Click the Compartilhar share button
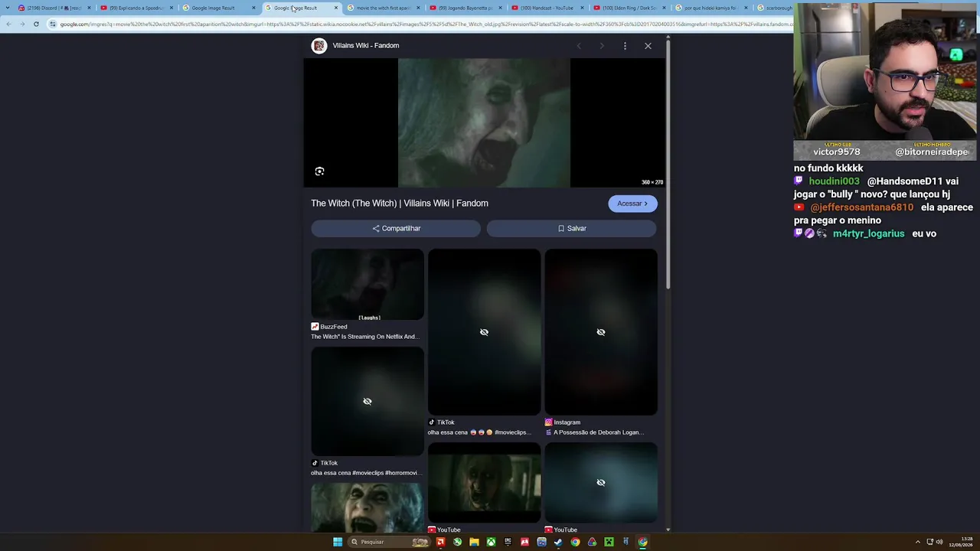Screen dimensions: 980x551 (x=396, y=228)
